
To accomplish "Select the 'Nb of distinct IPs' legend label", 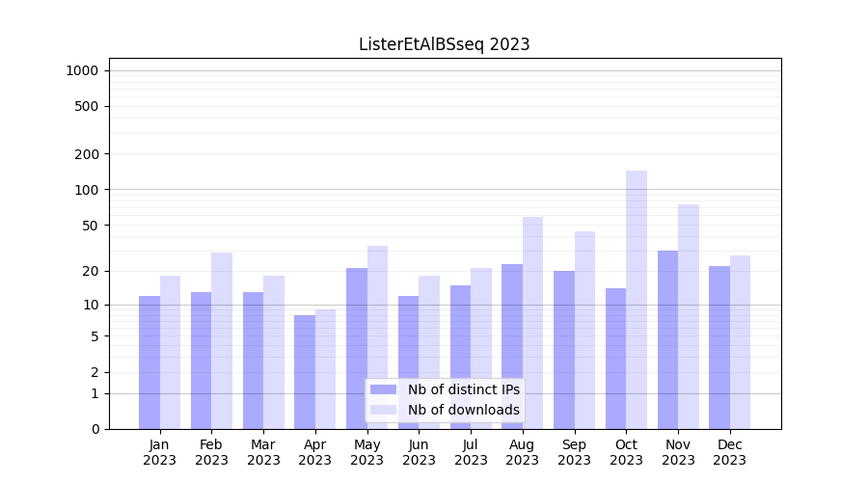I will [x=463, y=389].
